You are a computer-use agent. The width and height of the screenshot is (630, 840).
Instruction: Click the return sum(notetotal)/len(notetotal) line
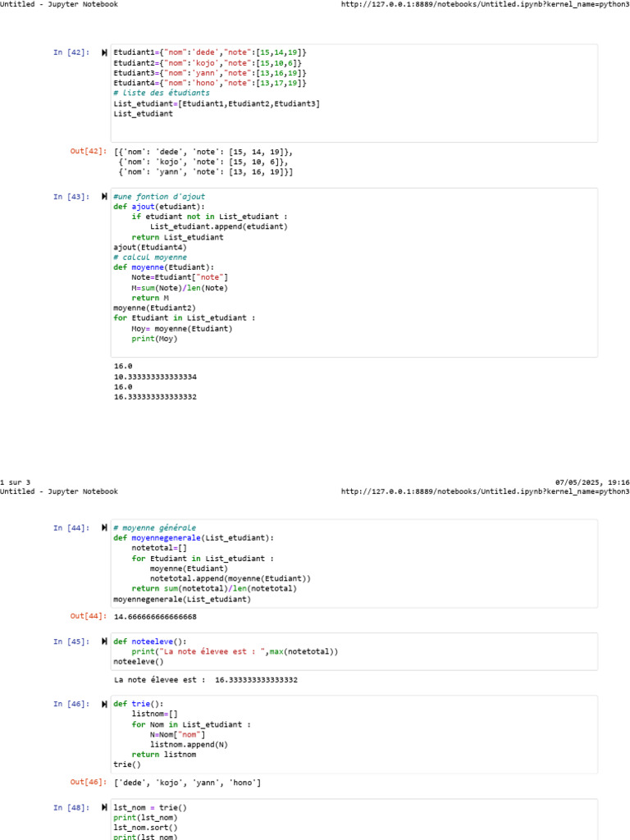click(x=214, y=588)
